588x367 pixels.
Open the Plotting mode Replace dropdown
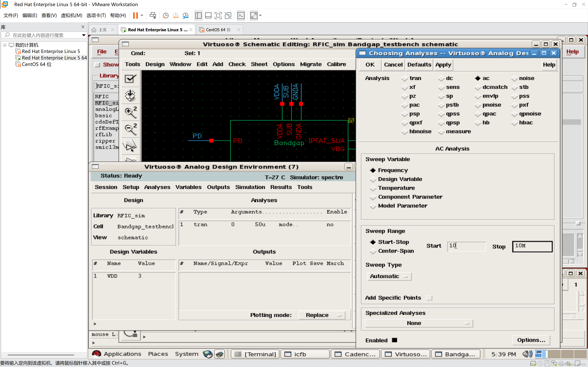click(x=322, y=315)
